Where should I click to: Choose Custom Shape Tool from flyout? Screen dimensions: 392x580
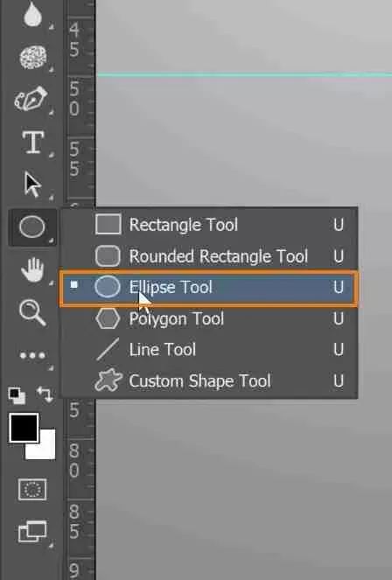(x=209, y=381)
